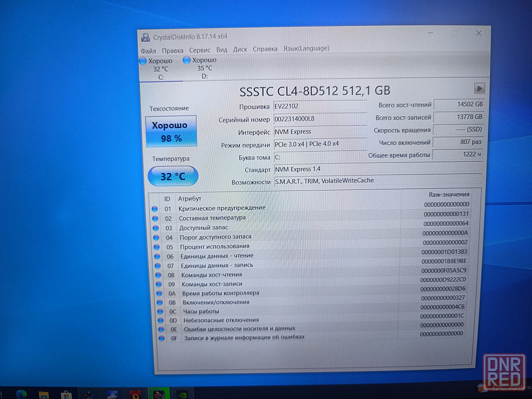Click status dot for Команды хост-записи
The image size is (532, 399).
point(159,284)
